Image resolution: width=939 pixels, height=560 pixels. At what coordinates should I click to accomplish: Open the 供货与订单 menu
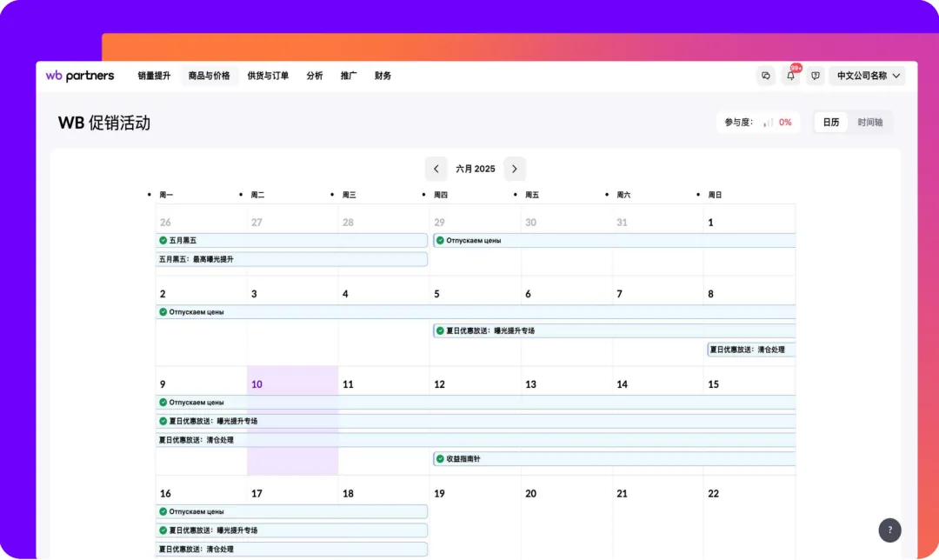pos(268,76)
